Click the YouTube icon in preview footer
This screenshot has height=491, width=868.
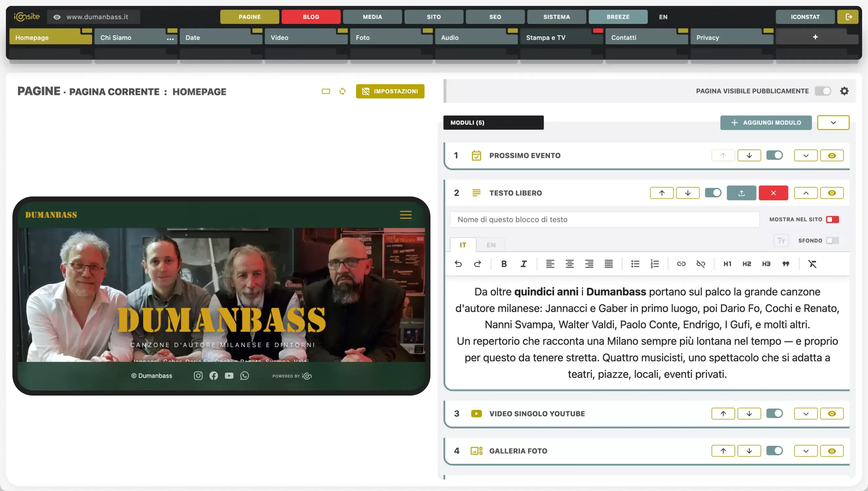[229, 376]
